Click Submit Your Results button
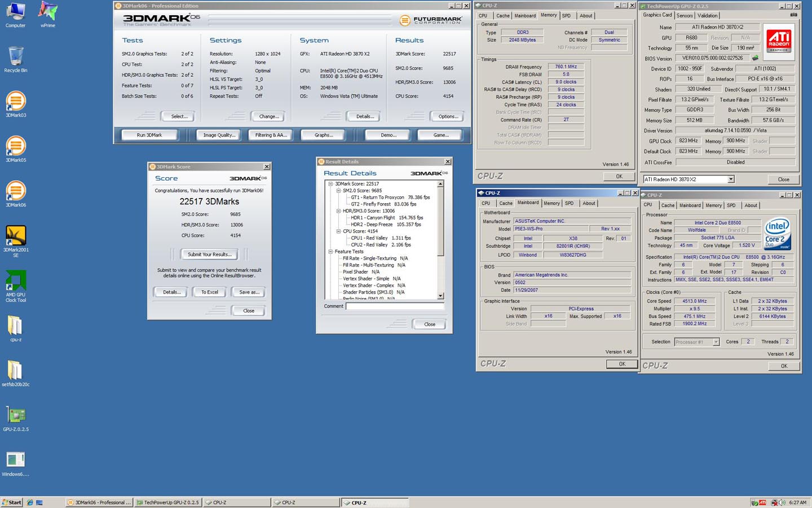Viewport: 812px width, 508px height. click(210, 255)
